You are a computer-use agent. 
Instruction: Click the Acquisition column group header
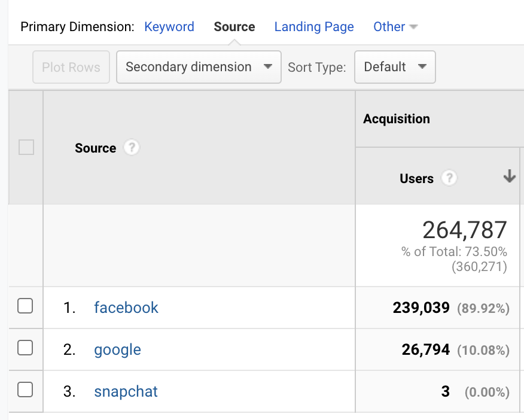(x=397, y=119)
